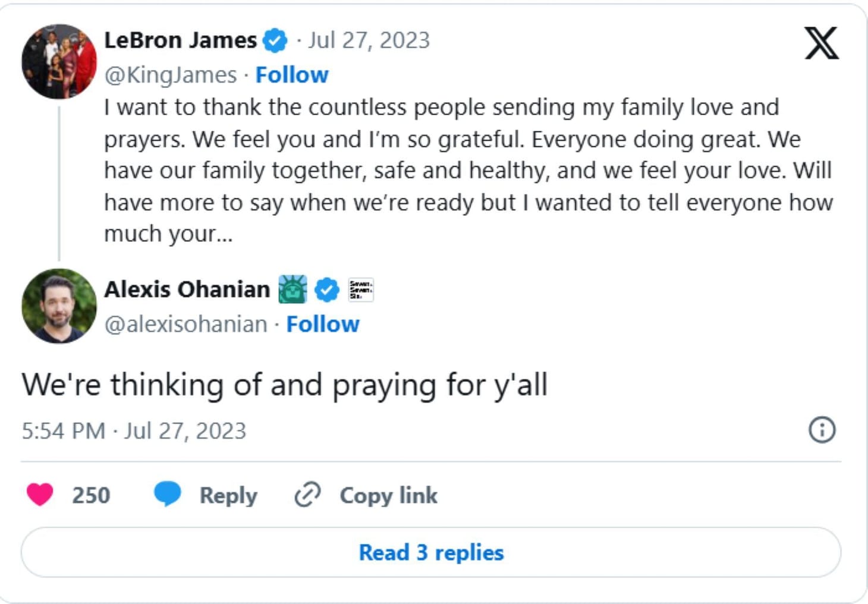The height and width of the screenshot is (604, 868).
Task: Click the info icon beside the timestamp
Action: (x=823, y=430)
